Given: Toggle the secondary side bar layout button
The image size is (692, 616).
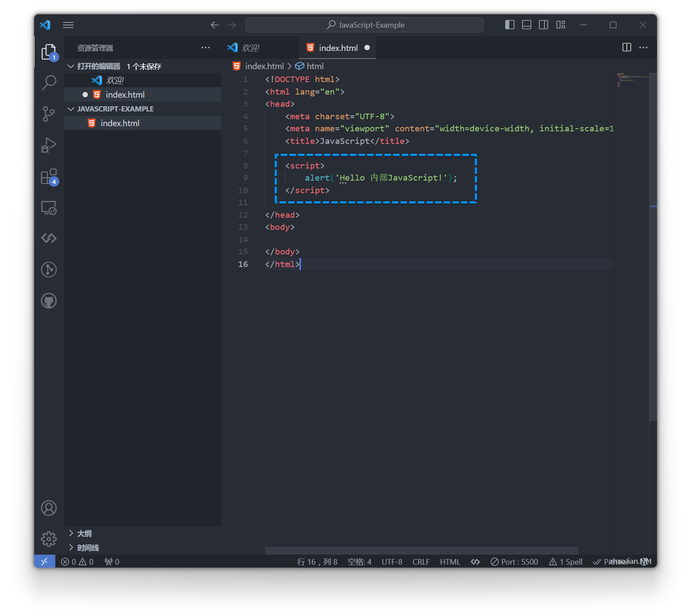Looking at the screenshot, I should coord(543,25).
